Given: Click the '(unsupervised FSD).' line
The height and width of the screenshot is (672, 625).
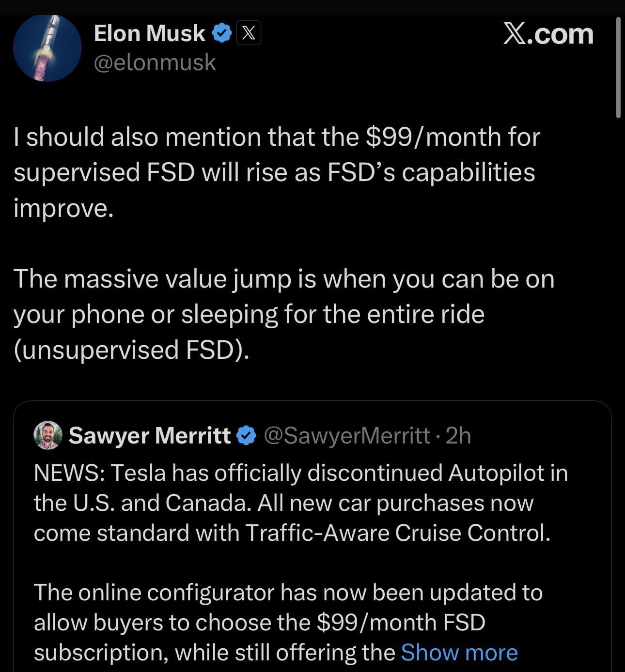Looking at the screenshot, I should coord(131,350).
